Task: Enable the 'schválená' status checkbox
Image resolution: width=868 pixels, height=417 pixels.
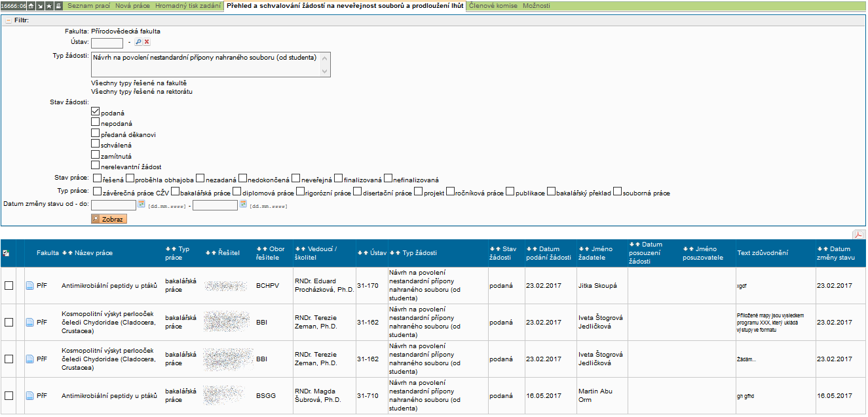Action: [96, 144]
